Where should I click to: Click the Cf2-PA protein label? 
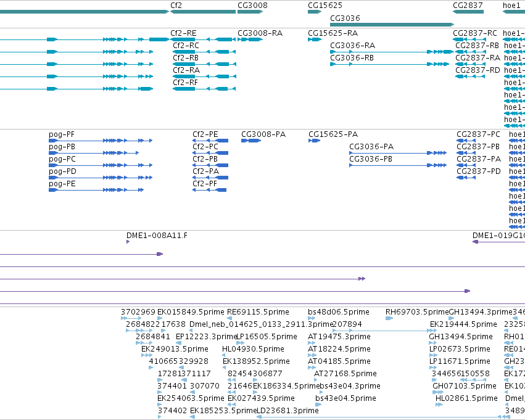click(x=205, y=171)
